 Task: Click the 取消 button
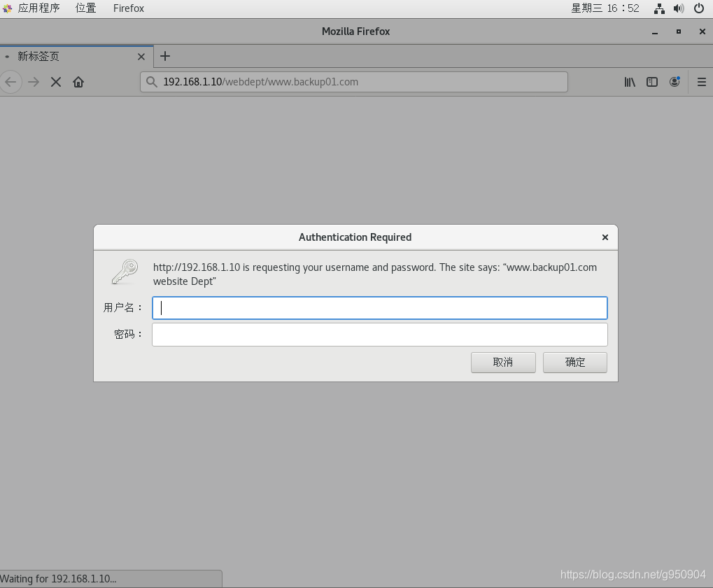coord(503,363)
